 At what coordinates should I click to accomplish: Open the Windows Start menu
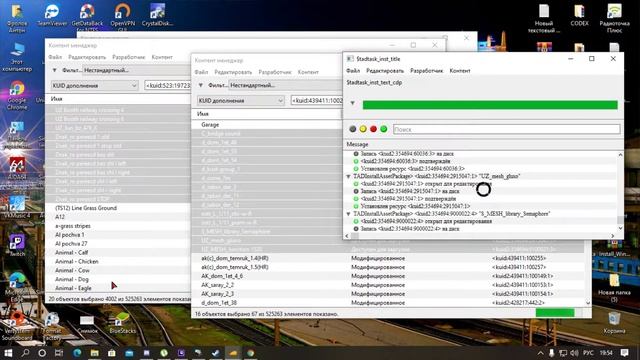[x=8, y=353]
